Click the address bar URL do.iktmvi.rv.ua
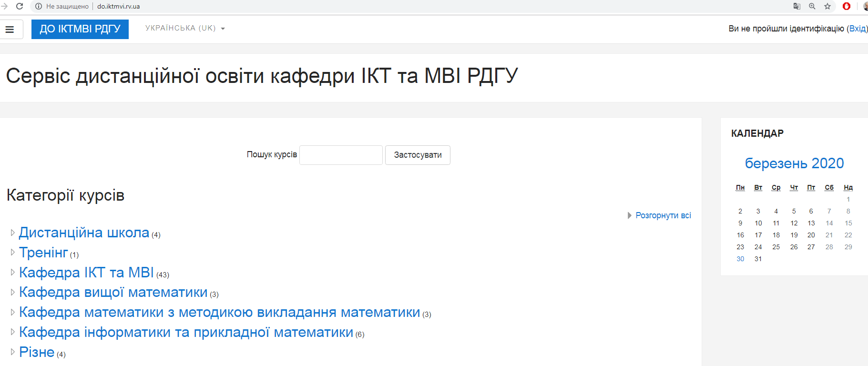 pos(119,6)
